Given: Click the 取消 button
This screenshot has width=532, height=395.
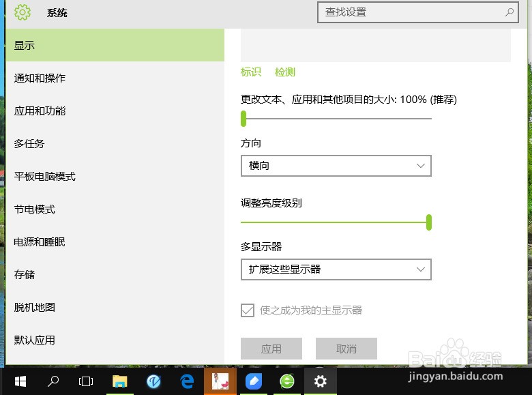Looking at the screenshot, I should pyautogui.click(x=346, y=349).
